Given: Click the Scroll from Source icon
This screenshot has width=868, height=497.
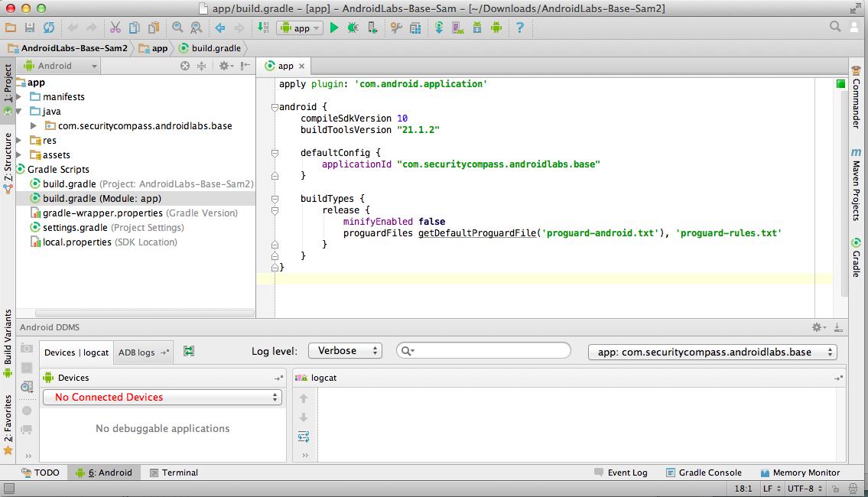Looking at the screenshot, I should click(185, 66).
